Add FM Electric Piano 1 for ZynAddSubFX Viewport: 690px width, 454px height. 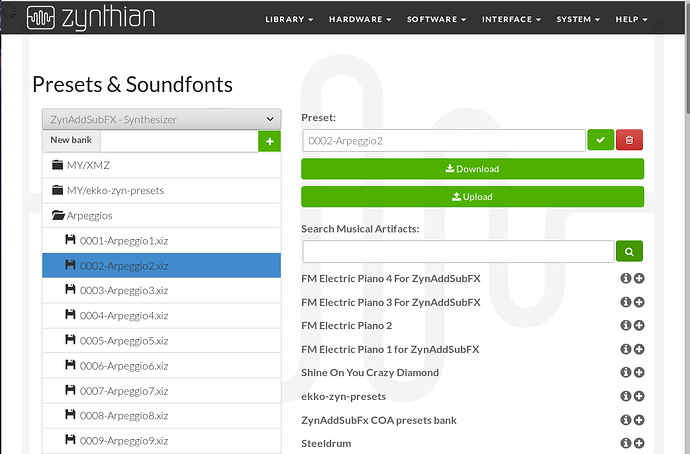pos(639,349)
